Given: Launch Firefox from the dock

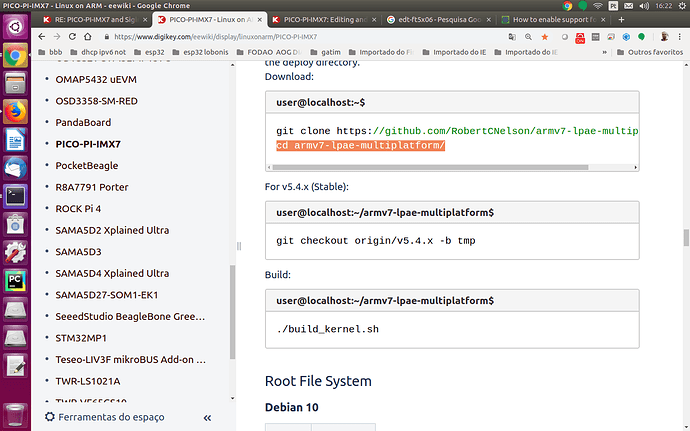Looking at the screenshot, I should [x=15, y=111].
